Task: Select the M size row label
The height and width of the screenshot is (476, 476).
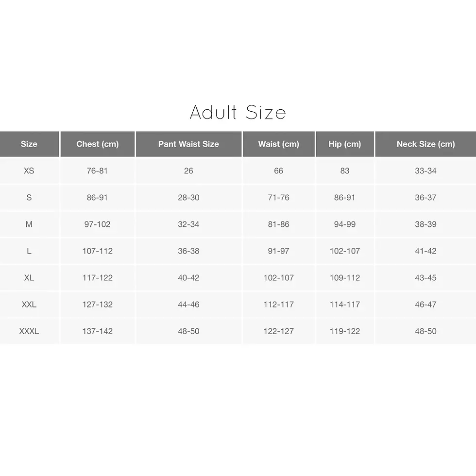Action: pyautogui.click(x=29, y=224)
